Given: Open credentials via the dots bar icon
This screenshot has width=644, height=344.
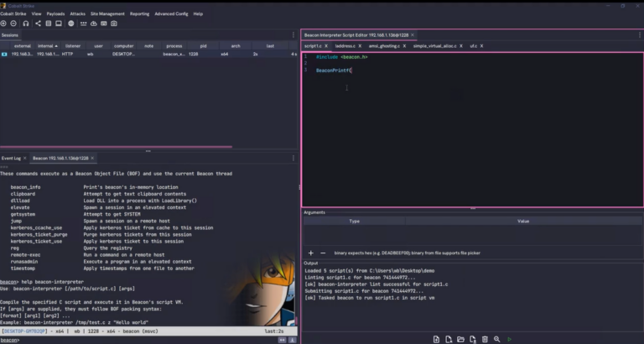Looking at the screenshot, I should tap(83, 23).
